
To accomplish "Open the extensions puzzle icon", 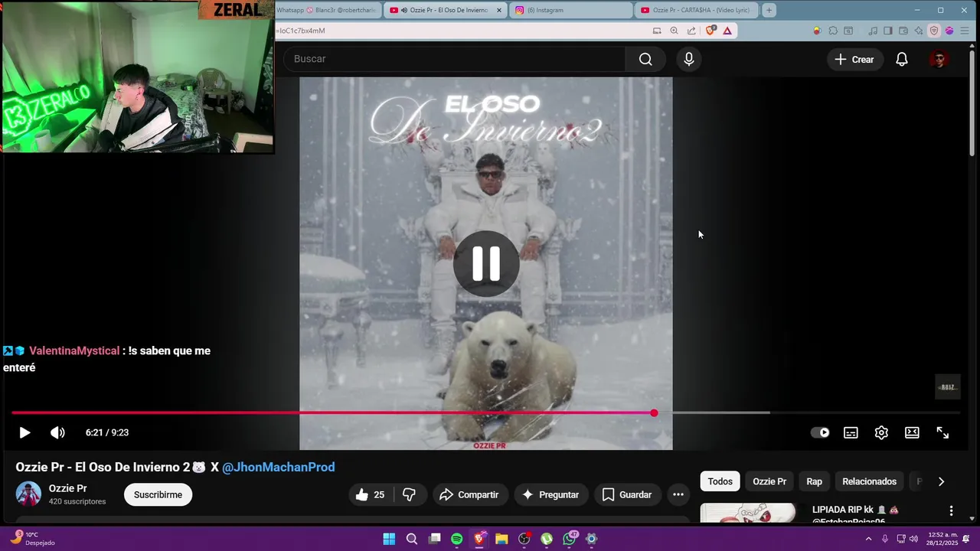I will [x=833, y=31].
